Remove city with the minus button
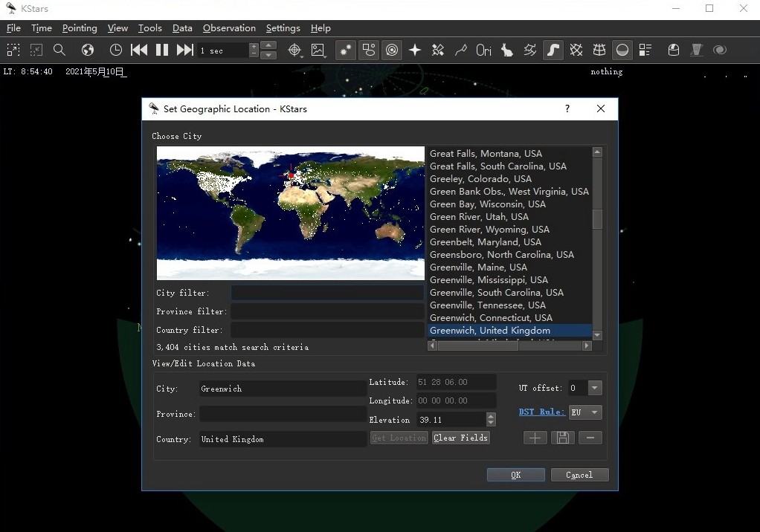The width and height of the screenshot is (760, 532). (590, 438)
